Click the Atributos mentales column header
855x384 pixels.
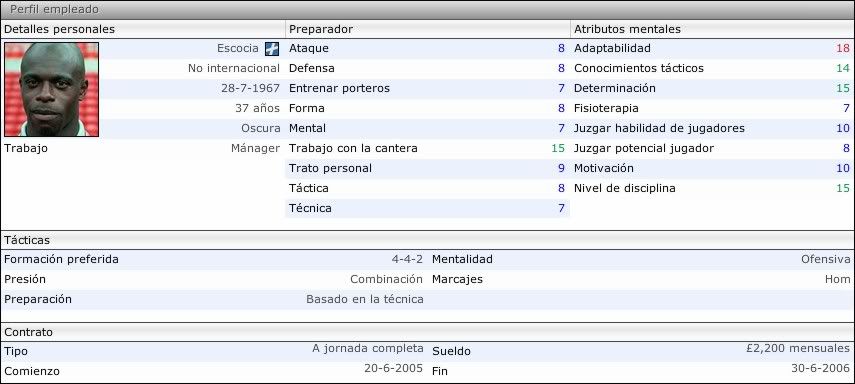pos(627,29)
